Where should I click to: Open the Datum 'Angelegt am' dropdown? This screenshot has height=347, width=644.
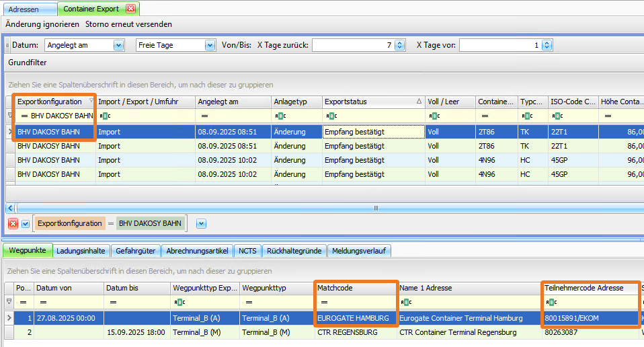pyautogui.click(x=119, y=46)
